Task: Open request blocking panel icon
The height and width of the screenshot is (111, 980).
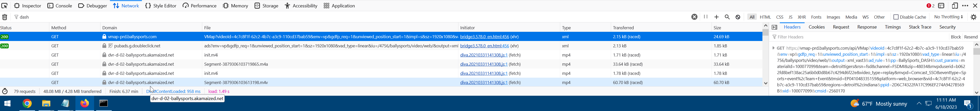Action: pos(738,17)
